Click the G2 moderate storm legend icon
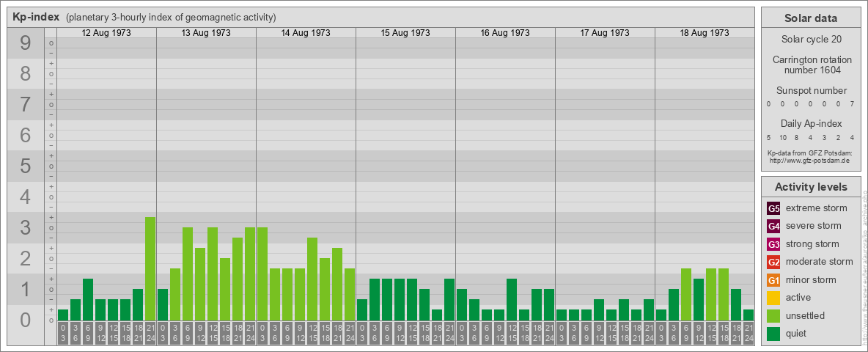The width and height of the screenshot is (868, 352). point(773,263)
